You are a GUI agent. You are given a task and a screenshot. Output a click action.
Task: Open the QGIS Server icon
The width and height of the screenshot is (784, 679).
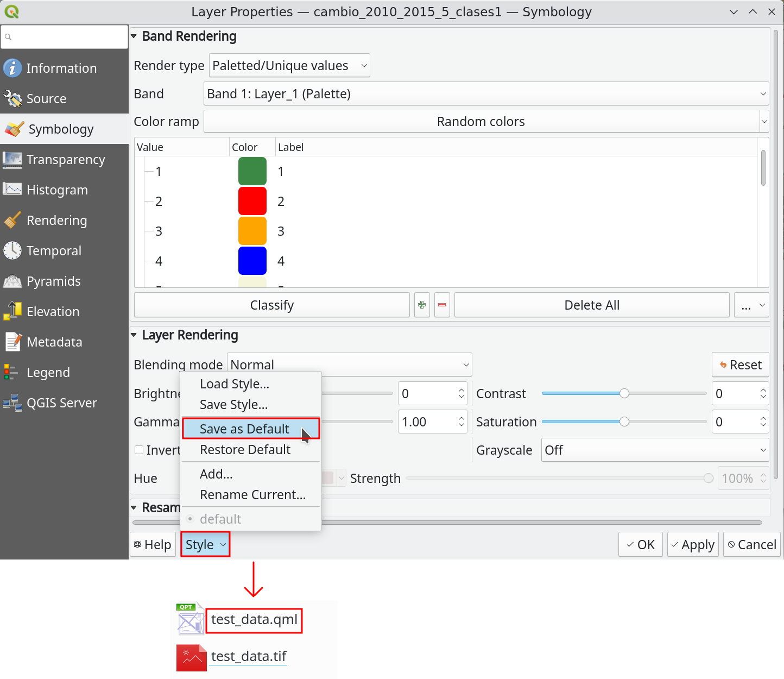(x=12, y=403)
